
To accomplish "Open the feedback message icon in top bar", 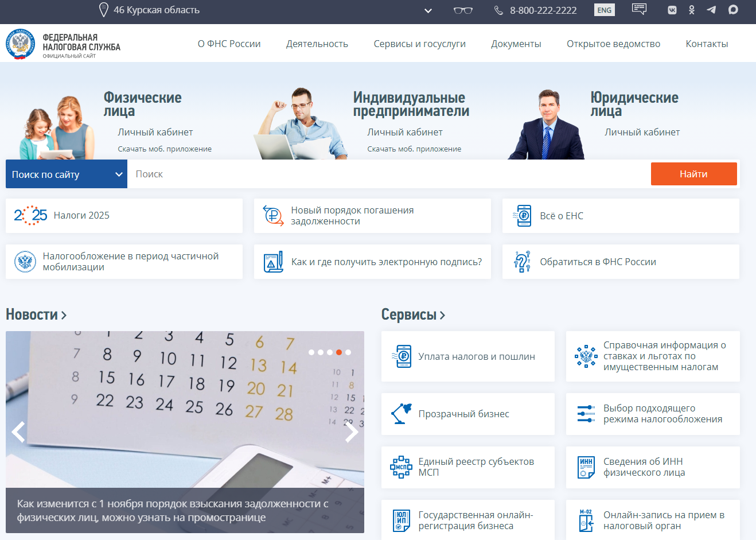I will coord(639,9).
